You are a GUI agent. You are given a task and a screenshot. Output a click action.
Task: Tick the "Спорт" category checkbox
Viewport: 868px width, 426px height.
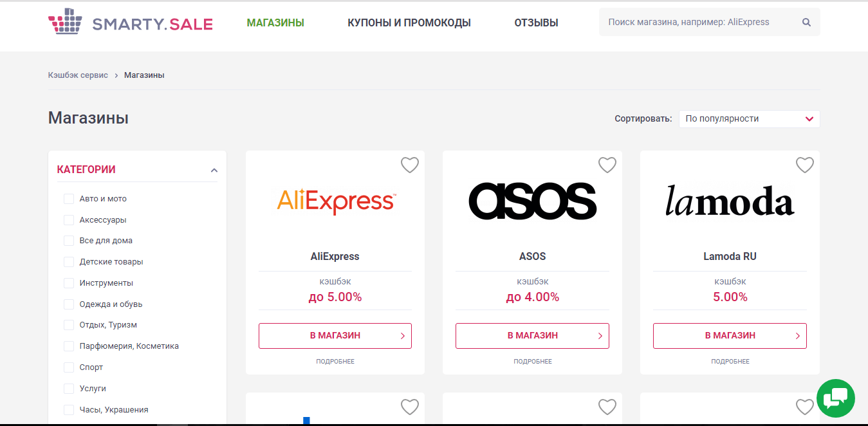point(69,367)
